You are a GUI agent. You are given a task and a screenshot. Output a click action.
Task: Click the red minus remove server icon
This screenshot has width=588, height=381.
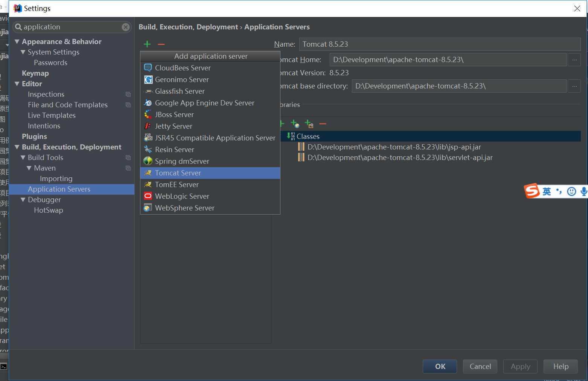[161, 44]
